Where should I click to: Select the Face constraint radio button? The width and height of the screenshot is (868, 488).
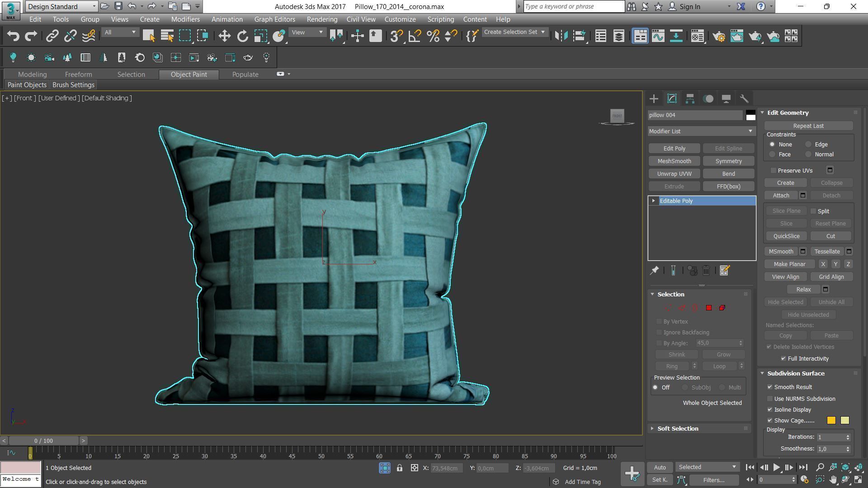772,155
